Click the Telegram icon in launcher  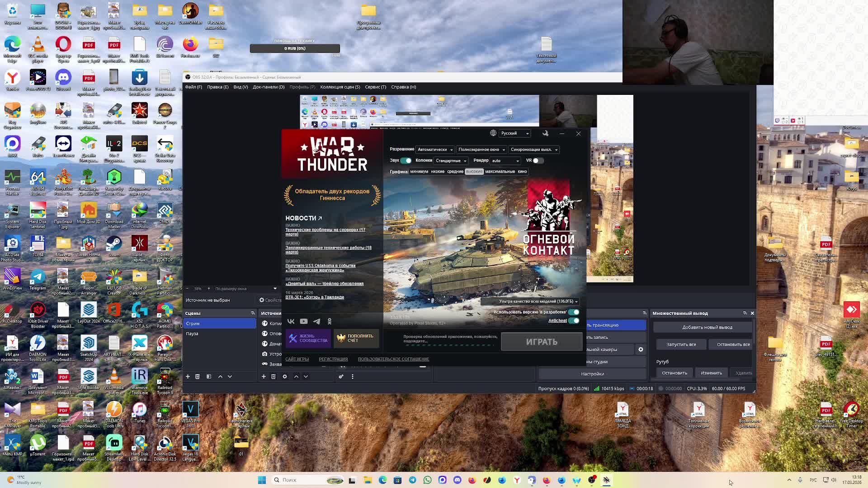click(316, 321)
